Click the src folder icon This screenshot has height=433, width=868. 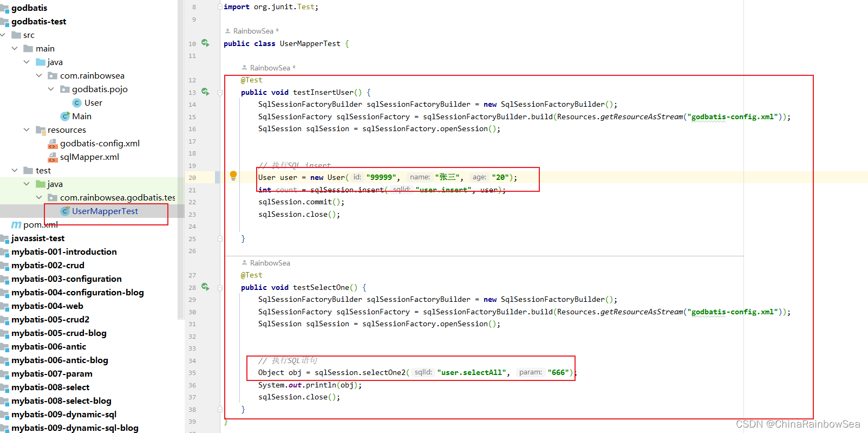pos(16,35)
